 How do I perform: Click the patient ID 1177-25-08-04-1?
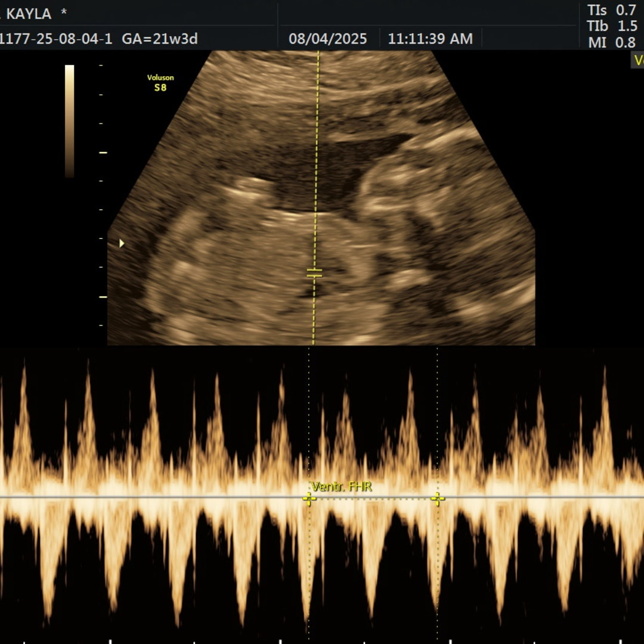click(55, 39)
